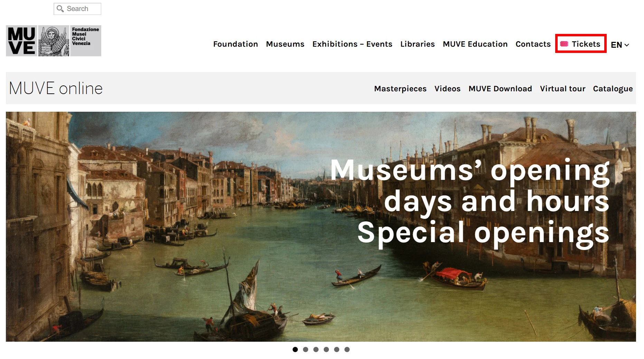Open the MUVE Download link
This screenshot has height=359, width=644.
coord(500,89)
